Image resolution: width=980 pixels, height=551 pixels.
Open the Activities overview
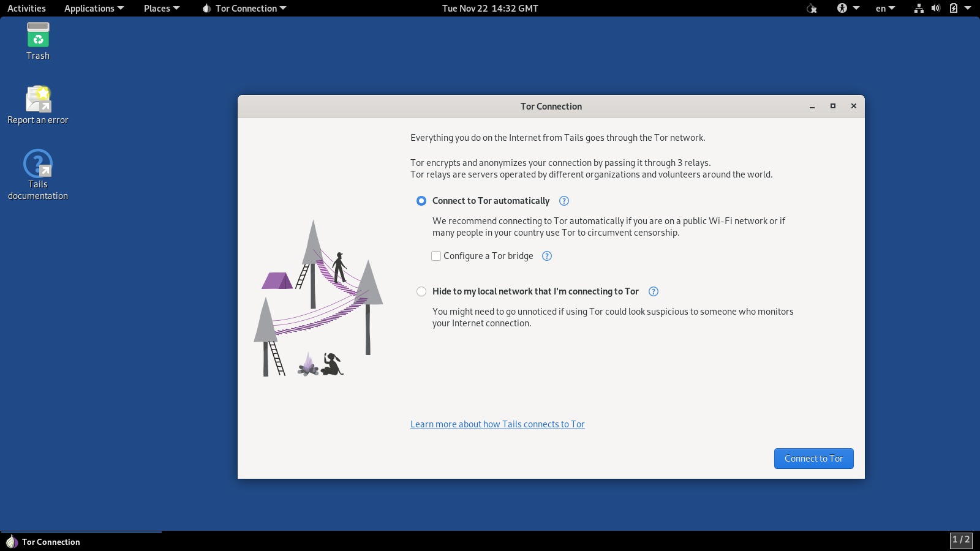tap(26, 9)
